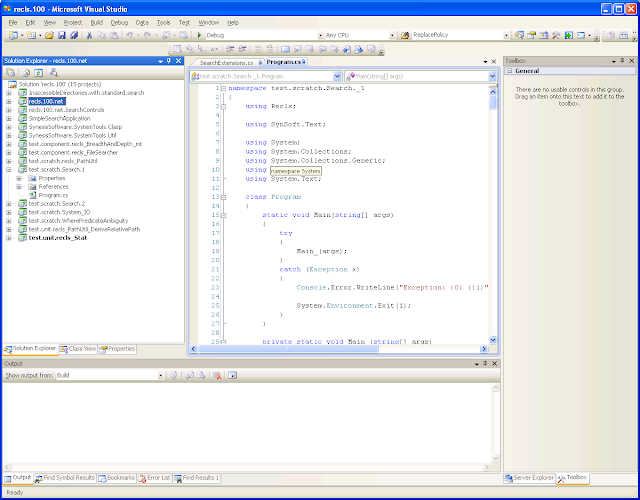
Task: Click the Save All icon
Action: (74, 36)
